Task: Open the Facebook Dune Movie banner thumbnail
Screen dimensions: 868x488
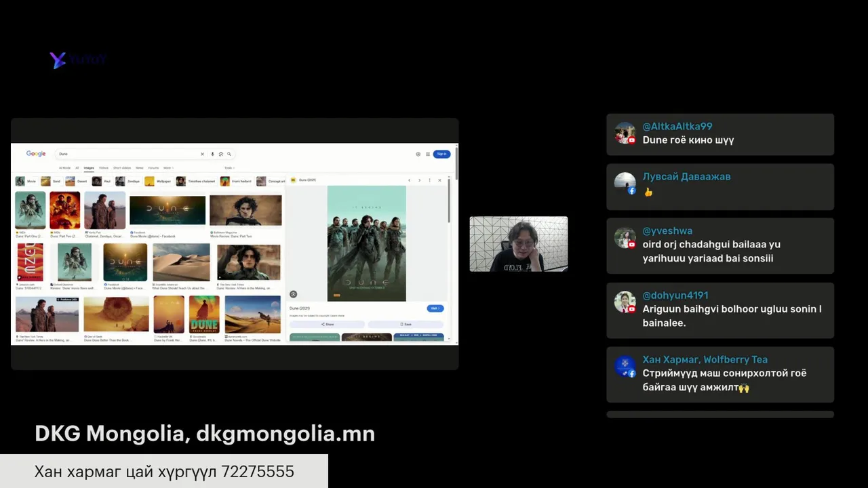Action: pos(167,211)
